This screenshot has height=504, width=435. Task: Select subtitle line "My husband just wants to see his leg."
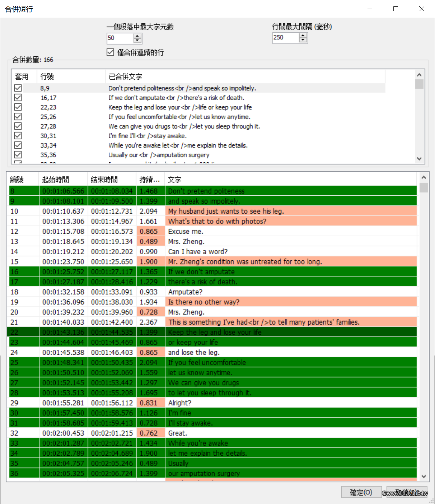212,211
